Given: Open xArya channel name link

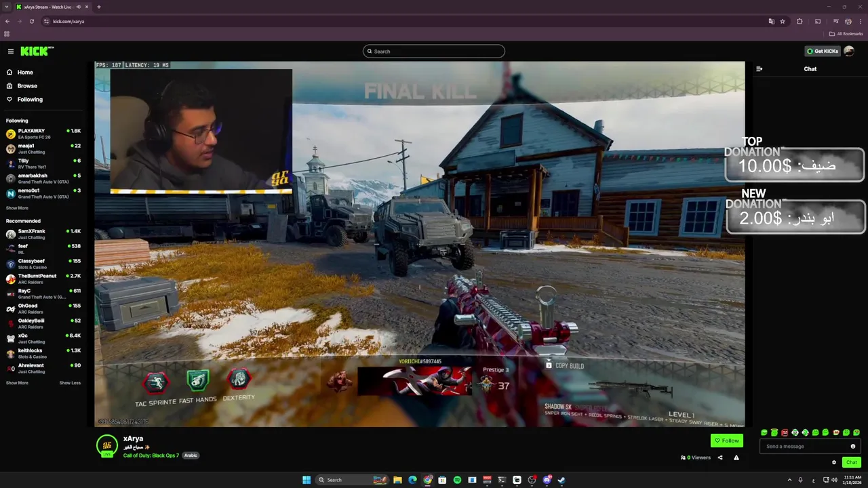Looking at the screenshot, I should point(133,439).
